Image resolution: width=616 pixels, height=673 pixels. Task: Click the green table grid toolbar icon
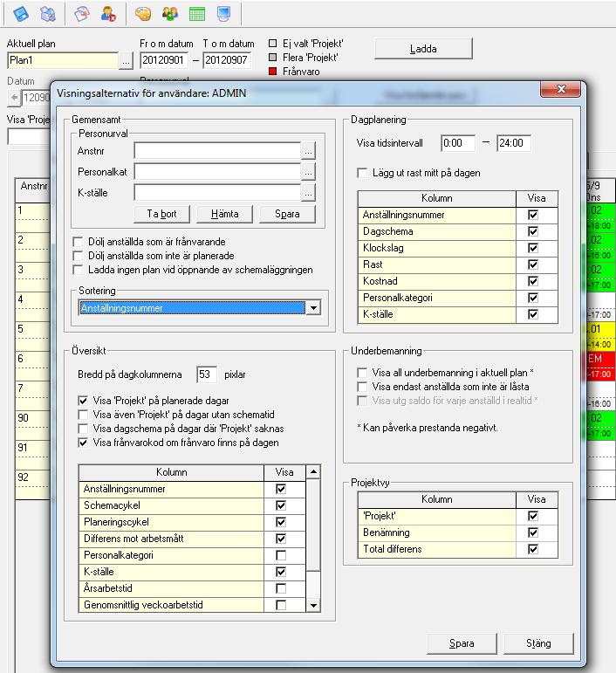coord(197,14)
